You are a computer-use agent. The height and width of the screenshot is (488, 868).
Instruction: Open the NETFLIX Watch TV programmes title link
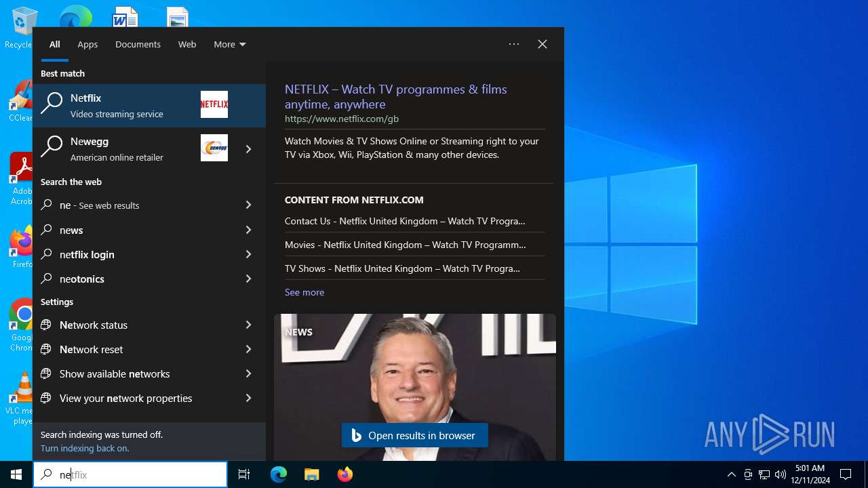pos(396,96)
